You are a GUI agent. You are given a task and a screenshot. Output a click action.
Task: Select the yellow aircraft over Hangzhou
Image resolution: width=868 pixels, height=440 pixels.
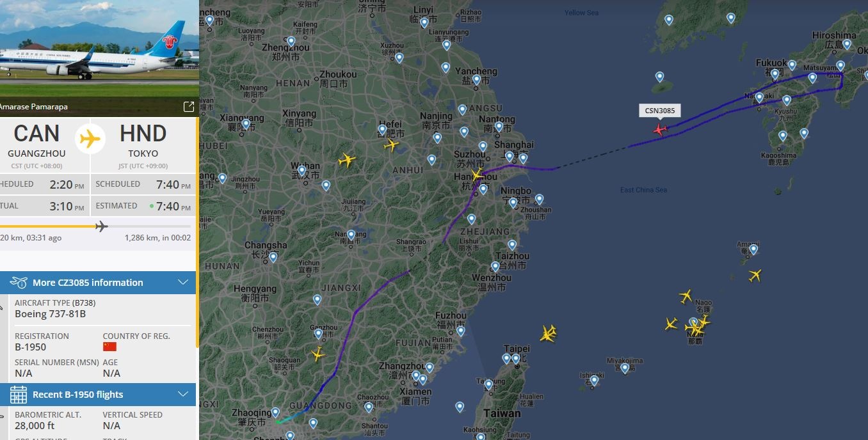coord(476,175)
